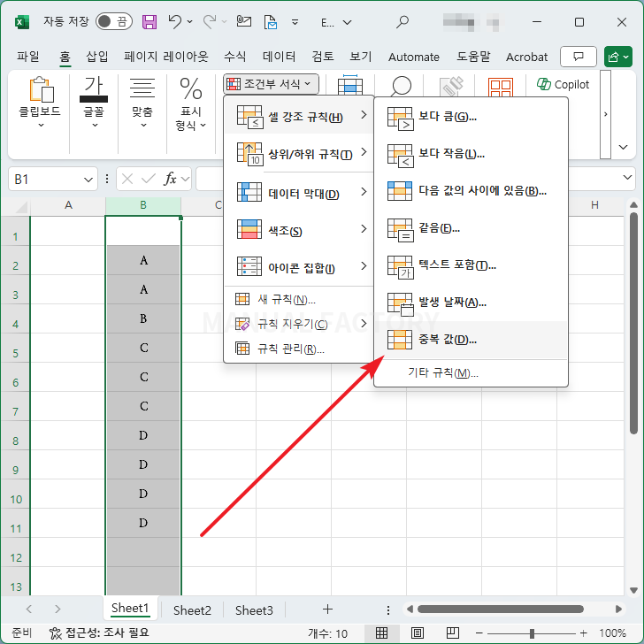Image resolution: width=644 pixels, height=644 pixels.
Task: Click the Copilot ribbon button
Action: 563,84
